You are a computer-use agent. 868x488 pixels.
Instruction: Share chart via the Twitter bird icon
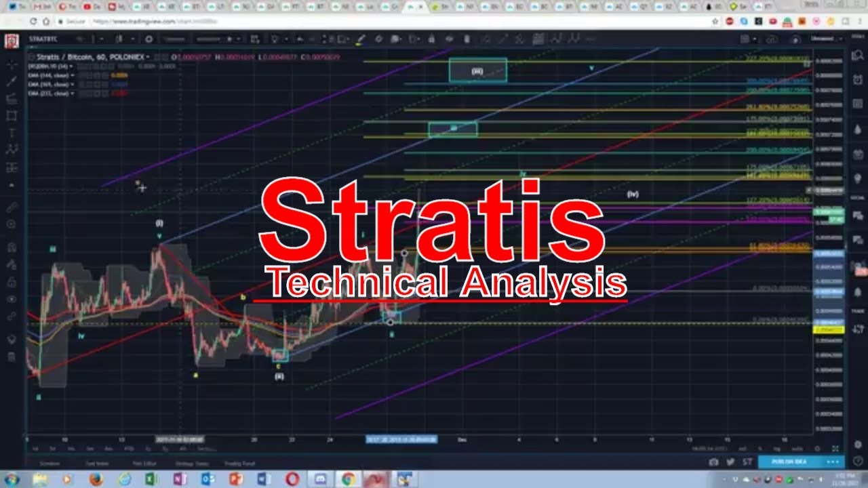tap(730, 462)
